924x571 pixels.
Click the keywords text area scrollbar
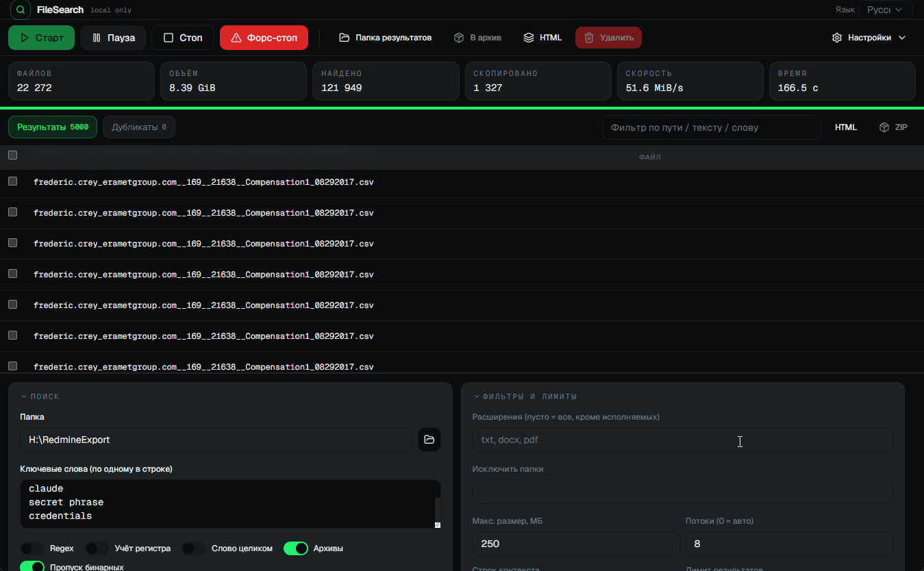click(x=437, y=508)
